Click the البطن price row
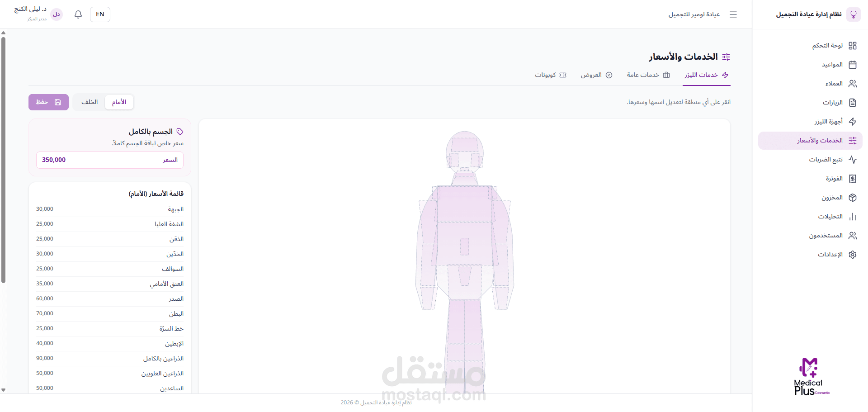This screenshot has height=412, width=868. click(x=110, y=314)
